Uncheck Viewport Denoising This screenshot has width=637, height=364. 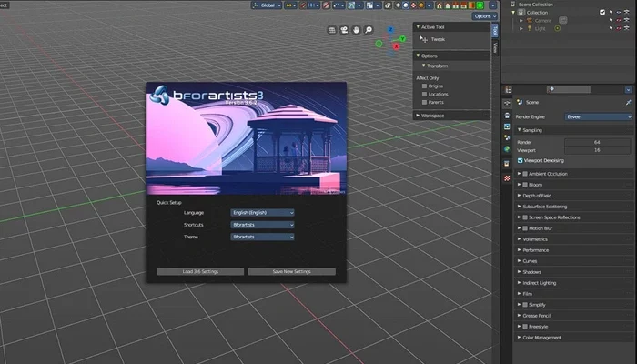tap(520, 160)
